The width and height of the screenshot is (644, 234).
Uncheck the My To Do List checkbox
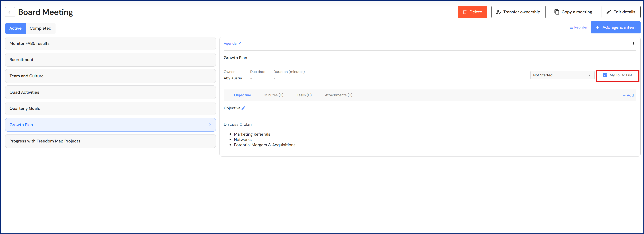(x=605, y=75)
